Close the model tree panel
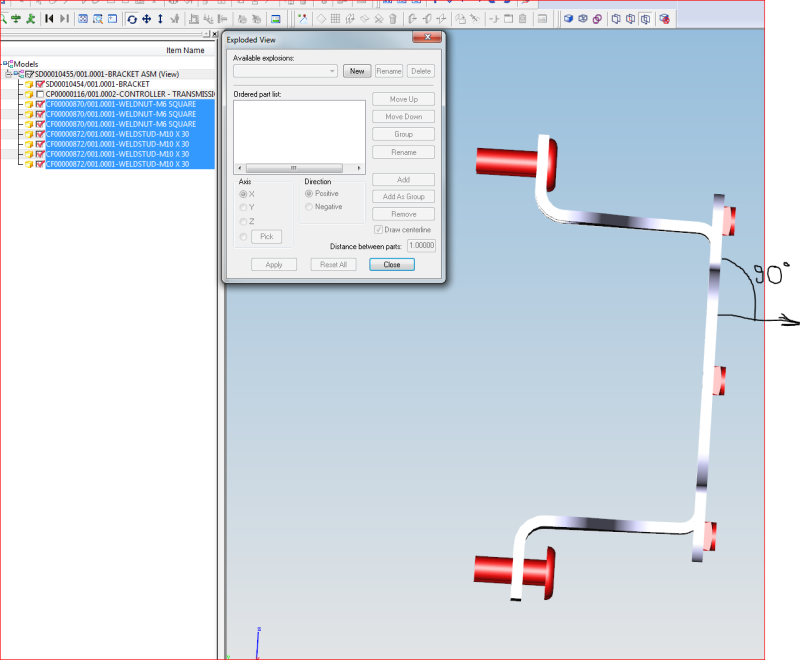 coord(214,34)
